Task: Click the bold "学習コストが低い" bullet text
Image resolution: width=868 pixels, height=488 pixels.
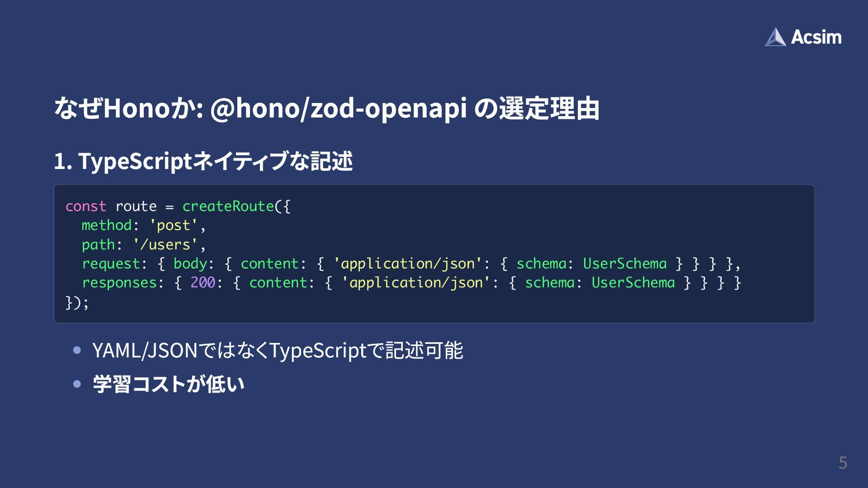Action: click(168, 384)
